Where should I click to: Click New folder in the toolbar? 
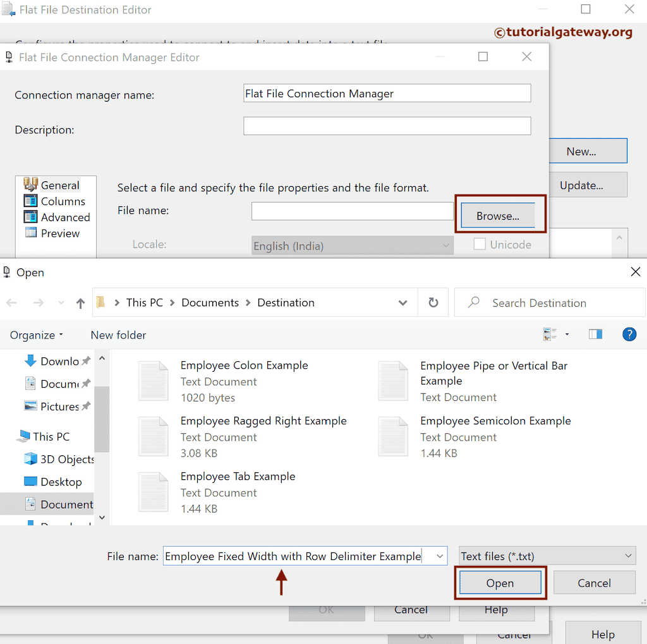[x=118, y=335]
